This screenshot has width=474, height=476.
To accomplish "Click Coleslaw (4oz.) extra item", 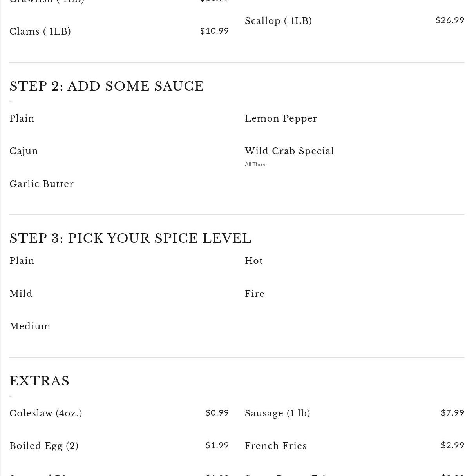I will [x=46, y=413].
